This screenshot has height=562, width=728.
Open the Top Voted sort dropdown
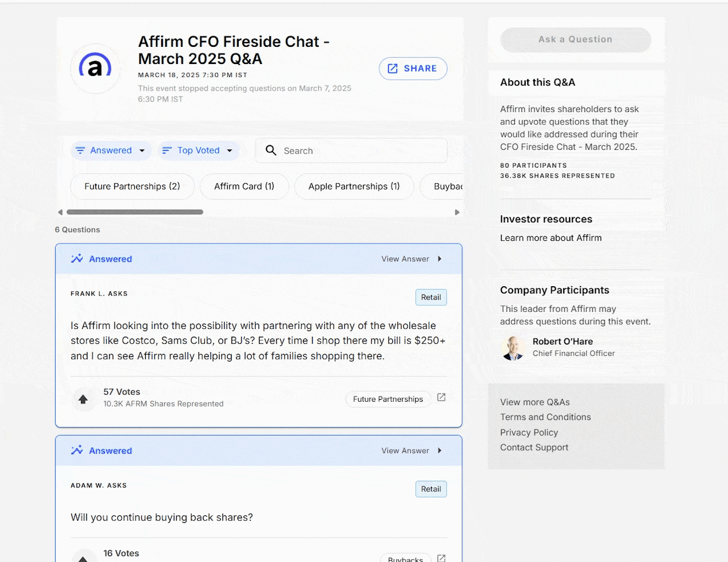pyautogui.click(x=198, y=150)
